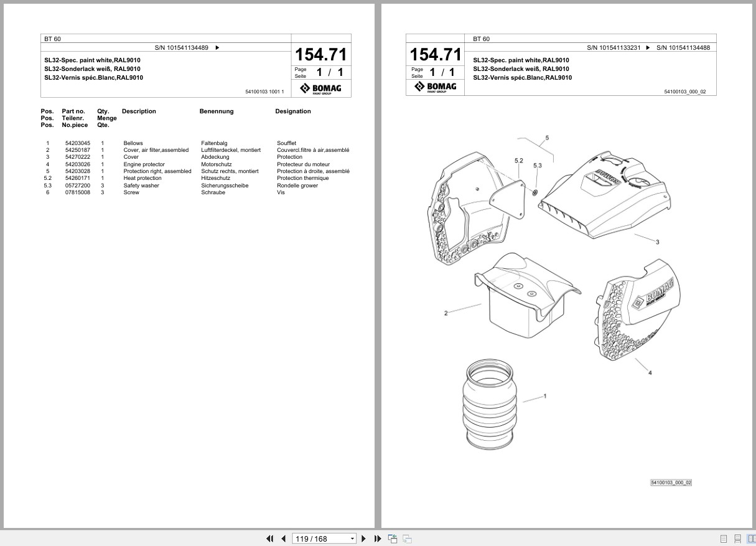Click the 'BT 60' model label on left page
The width and height of the screenshot is (756, 546).
point(53,39)
